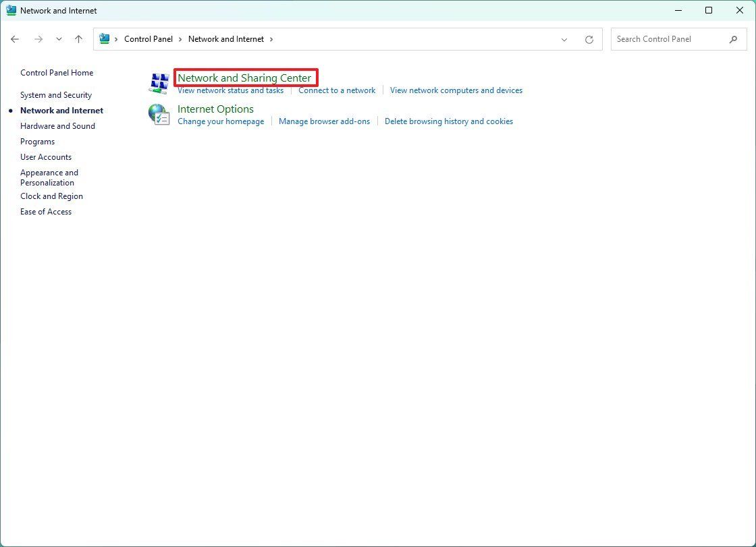Screen dimensions: 756x547
Task: Go up one level with up arrow
Action: coord(78,39)
